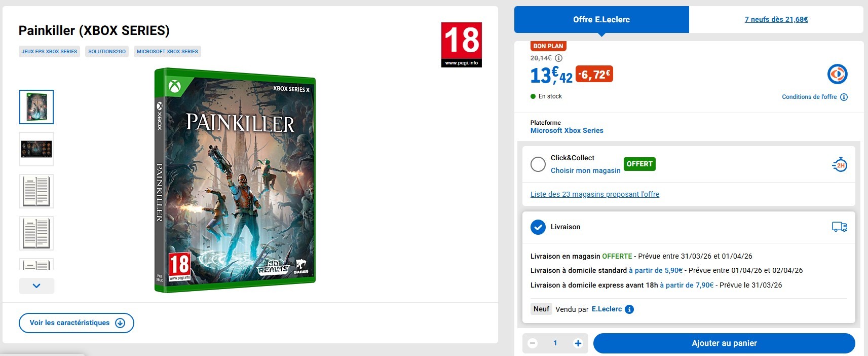This screenshot has width=868, height=356.
Task: Click the JEUX FPS XBOX SERIES tag
Action: (x=50, y=52)
